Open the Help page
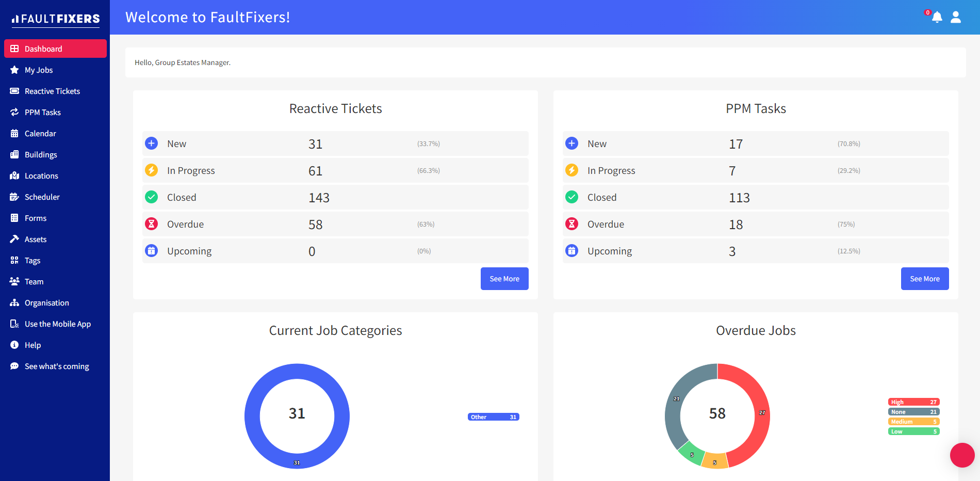Screen dimensions: 980x481 click(34, 345)
